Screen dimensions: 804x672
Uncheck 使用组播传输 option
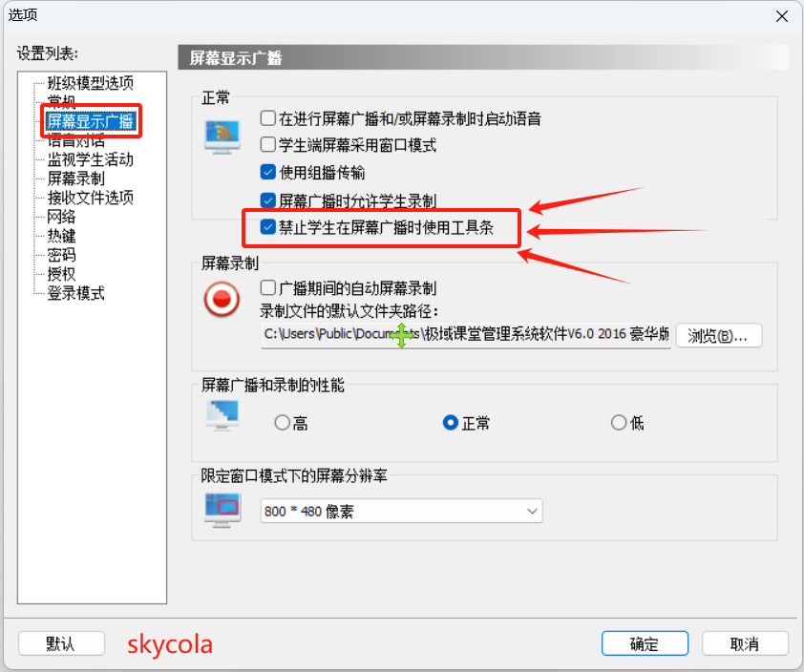[x=267, y=172]
